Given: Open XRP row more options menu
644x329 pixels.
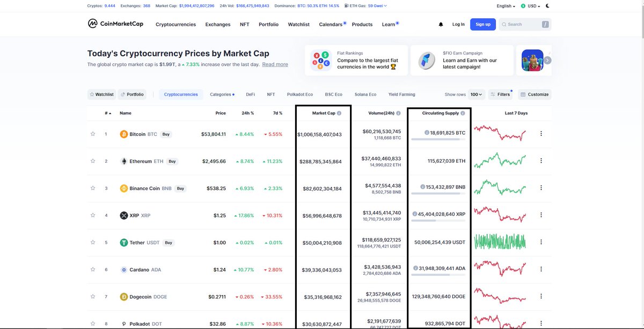Looking at the screenshot, I should [541, 215].
